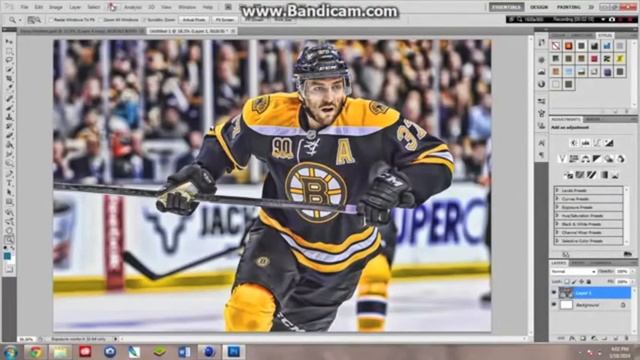Toggle lock position in Layers panel
This screenshot has height=360, width=640.
coord(581,282)
